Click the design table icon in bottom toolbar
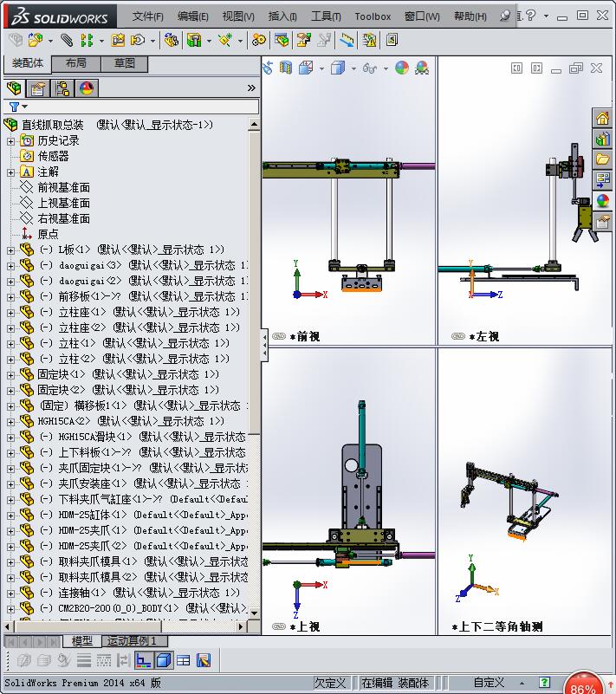 pos(183,661)
